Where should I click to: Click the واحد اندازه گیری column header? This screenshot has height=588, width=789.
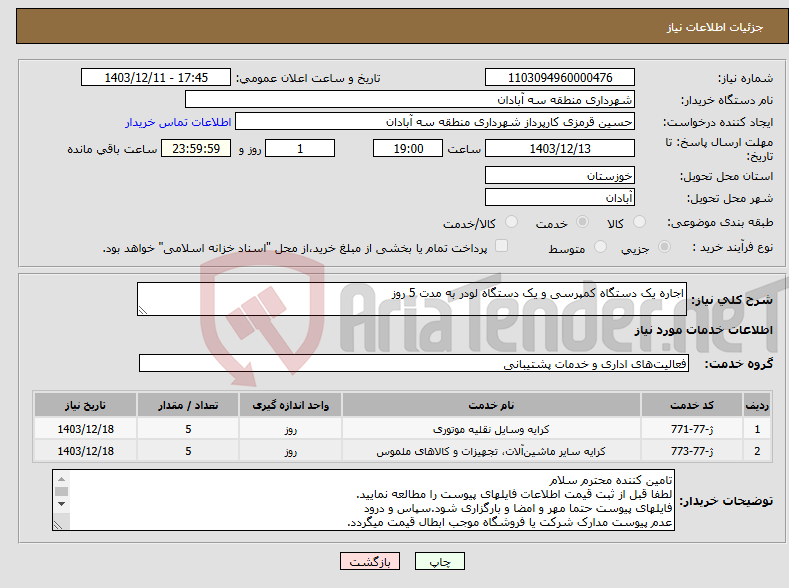290,405
